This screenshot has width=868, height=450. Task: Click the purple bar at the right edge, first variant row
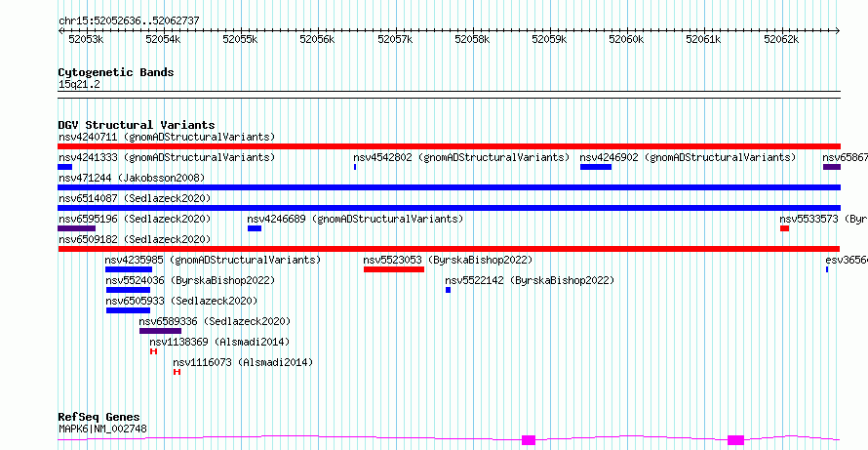832,167
